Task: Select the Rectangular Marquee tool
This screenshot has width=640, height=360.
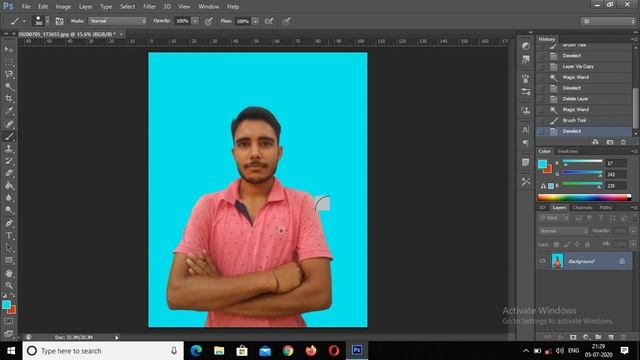Action: (x=9, y=62)
